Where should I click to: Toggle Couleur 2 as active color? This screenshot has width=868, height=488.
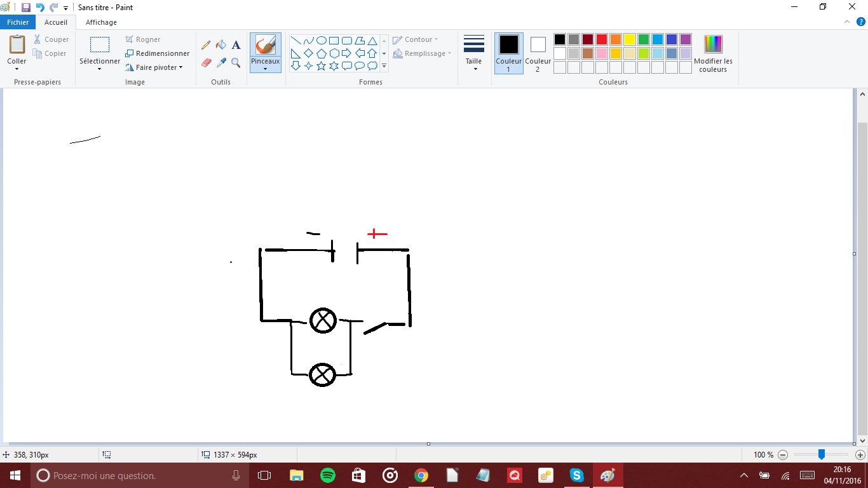(538, 53)
